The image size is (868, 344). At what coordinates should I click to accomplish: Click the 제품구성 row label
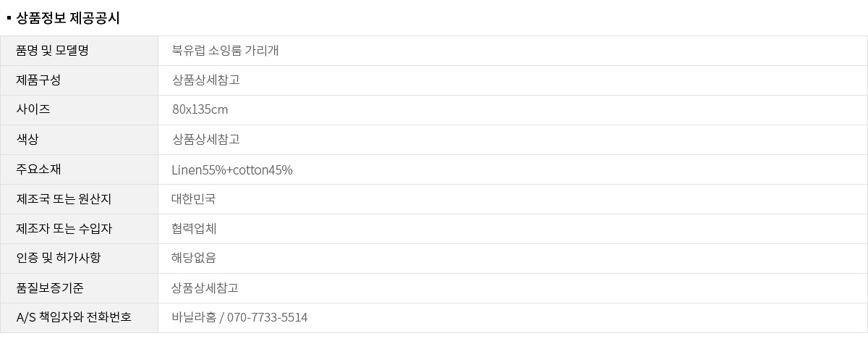click(38, 80)
